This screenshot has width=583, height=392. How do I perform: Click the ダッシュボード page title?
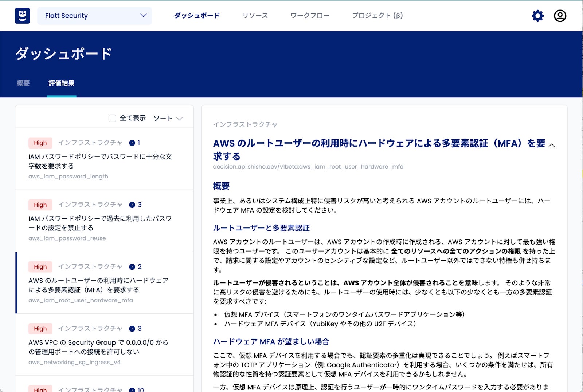(64, 54)
